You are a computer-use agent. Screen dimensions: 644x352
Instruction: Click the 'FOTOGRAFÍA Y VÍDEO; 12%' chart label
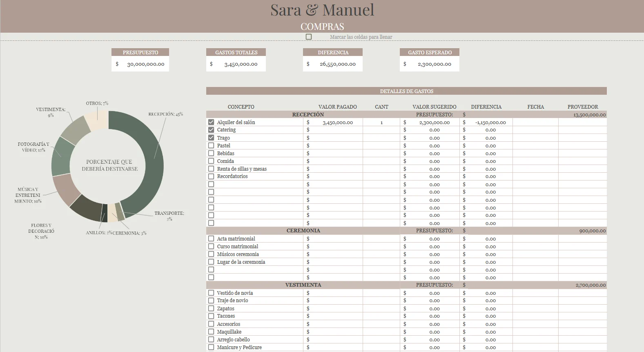pyautogui.click(x=33, y=147)
